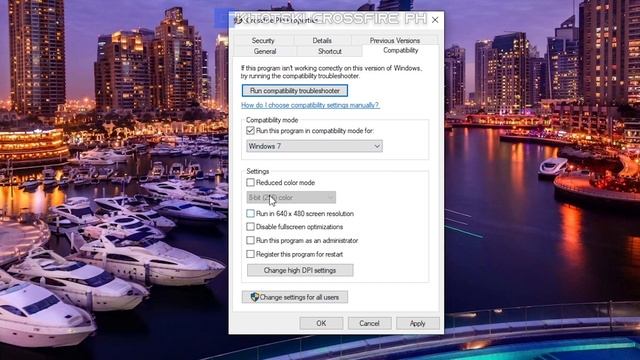
Task: Confirm with the OK button
Action: click(321, 323)
